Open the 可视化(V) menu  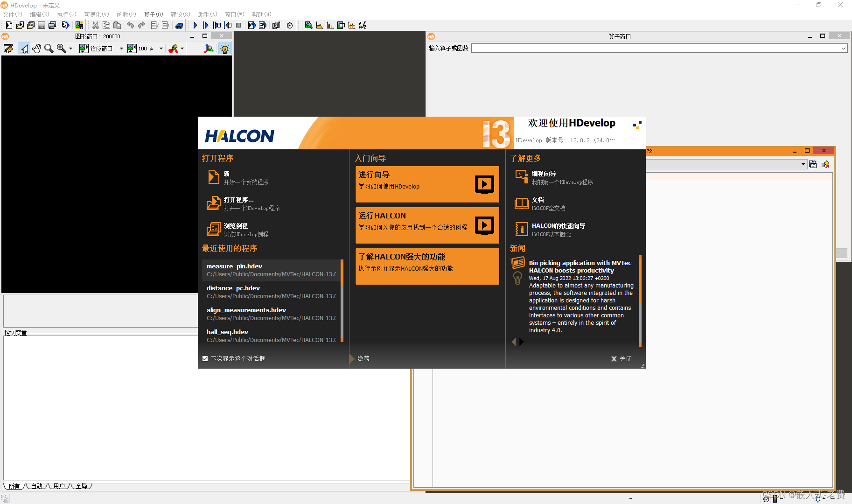(96, 14)
